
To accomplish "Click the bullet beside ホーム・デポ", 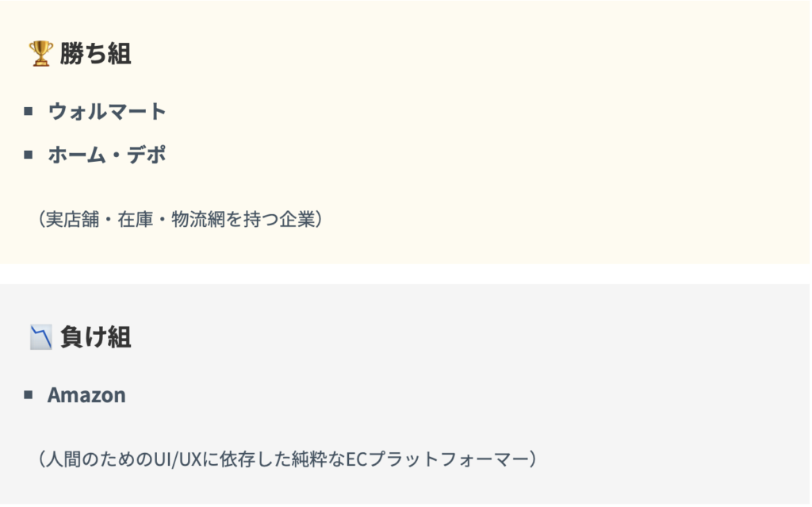I will pyautogui.click(x=29, y=155).
